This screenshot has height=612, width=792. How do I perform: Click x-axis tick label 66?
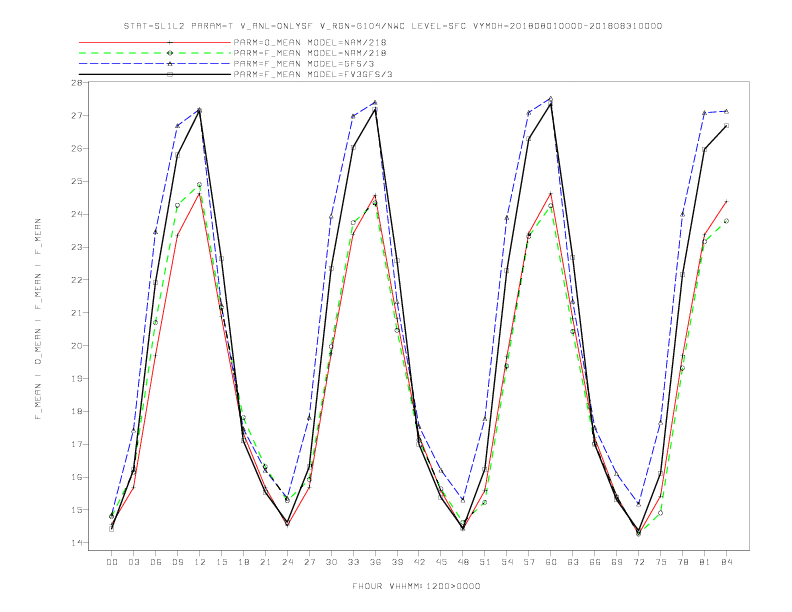point(595,562)
